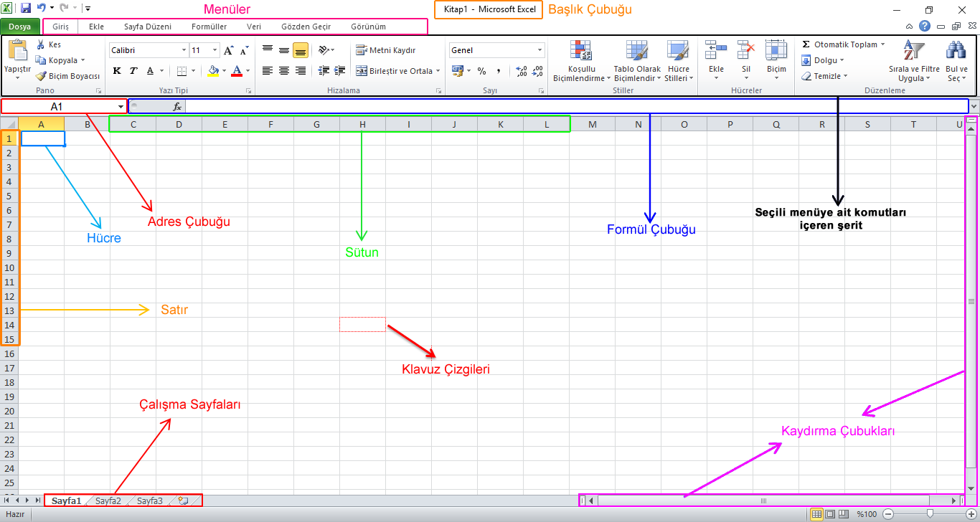
Task: Open the Formüller ribbon tab
Action: (x=209, y=27)
